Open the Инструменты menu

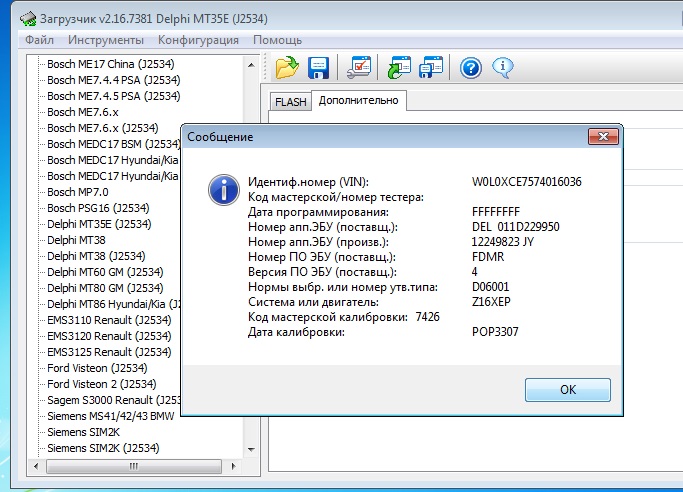point(106,40)
